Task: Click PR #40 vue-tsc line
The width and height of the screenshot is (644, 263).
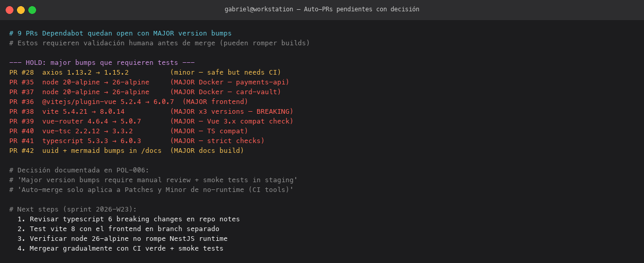Action: tap(129, 131)
